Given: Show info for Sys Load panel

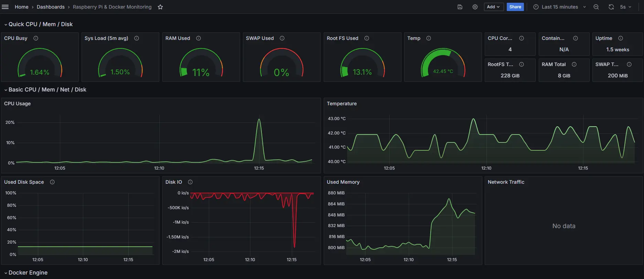Looking at the screenshot, I should (x=137, y=38).
